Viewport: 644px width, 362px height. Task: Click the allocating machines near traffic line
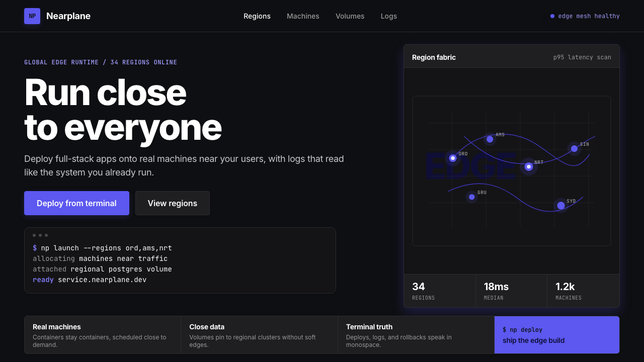click(100, 258)
